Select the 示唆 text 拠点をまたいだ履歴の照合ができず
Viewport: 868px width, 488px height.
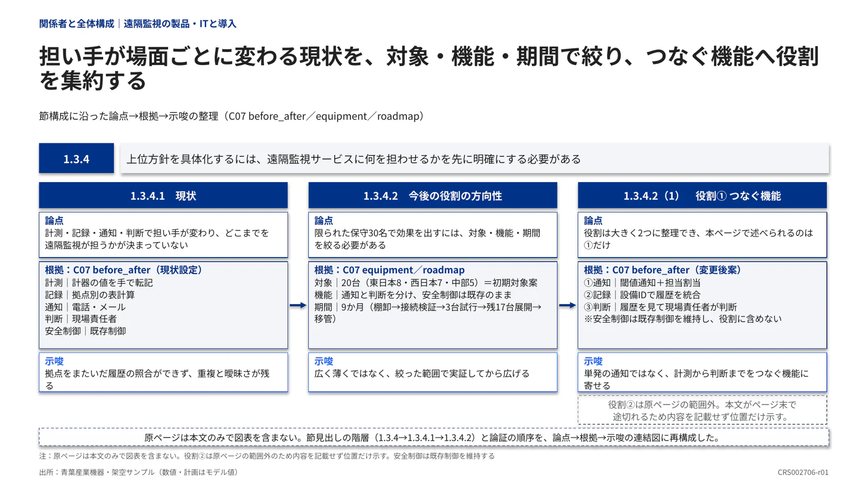[157, 379]
